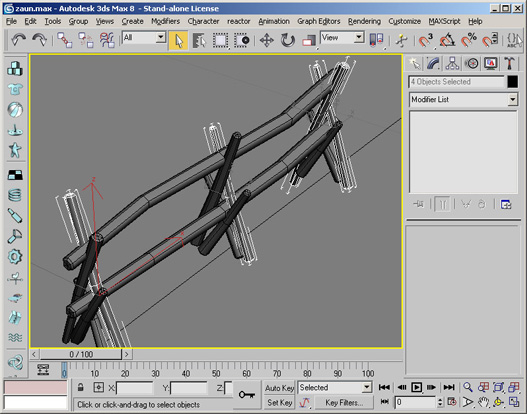This screenshot has width=527, height=414.
Task: Toggle Window/Crossing selection mode
Action: (242, 40)
